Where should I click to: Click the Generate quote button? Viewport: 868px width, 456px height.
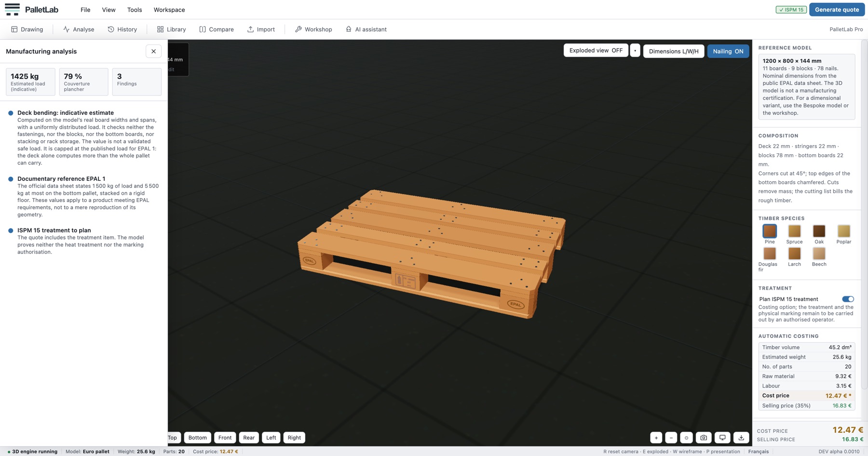tap(837, 10)
